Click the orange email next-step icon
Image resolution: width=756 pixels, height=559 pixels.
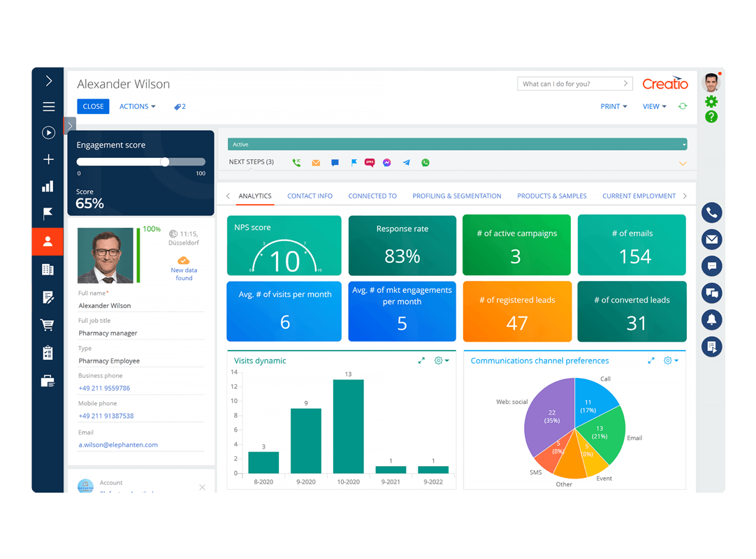[x=316, y=163]
